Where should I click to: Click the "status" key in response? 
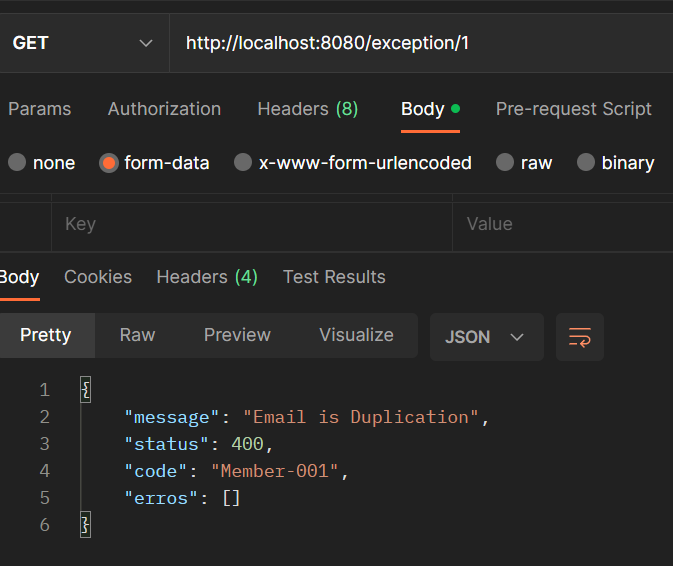coord(167,444)
